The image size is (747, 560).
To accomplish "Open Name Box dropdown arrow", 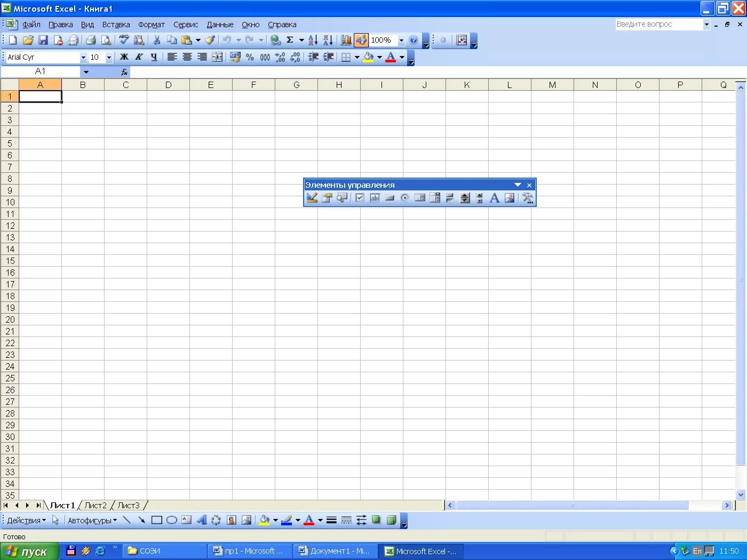I will pyautogui.click(x=85, y=71).
